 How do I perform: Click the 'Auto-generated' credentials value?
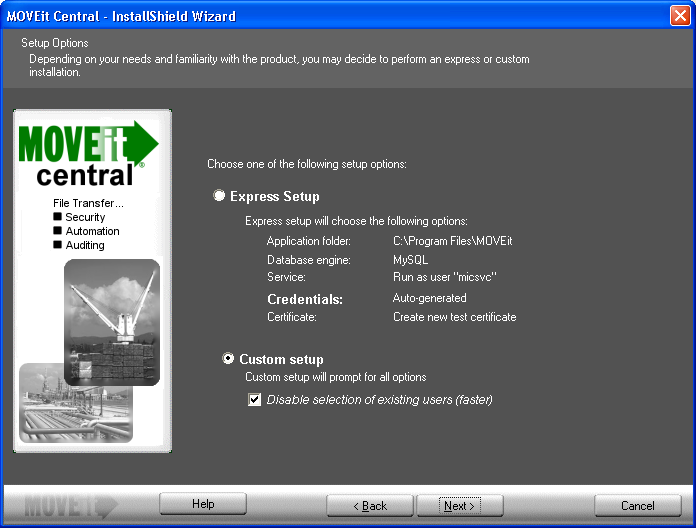point(430,298)
